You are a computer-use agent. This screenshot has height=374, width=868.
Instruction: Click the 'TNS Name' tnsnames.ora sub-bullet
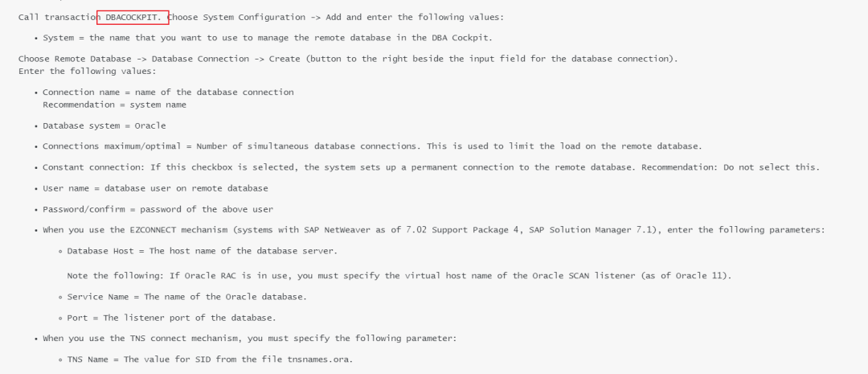[x=210, y=360]
